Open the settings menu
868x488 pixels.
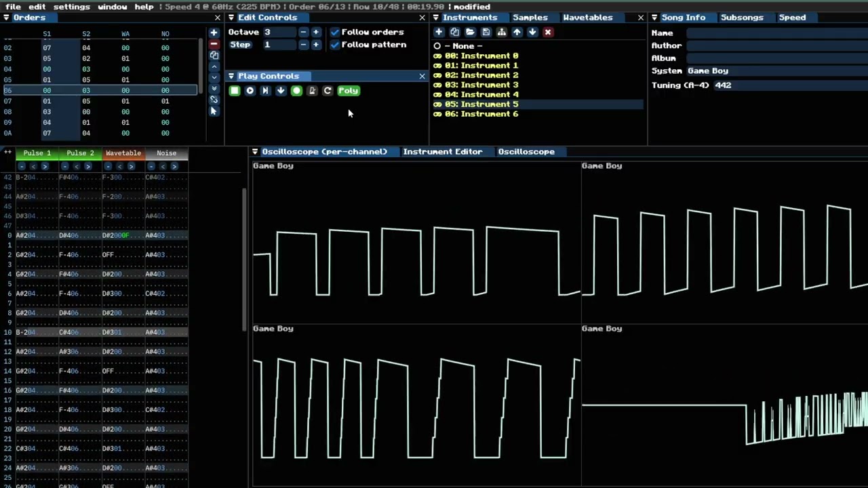click(71, 7)
